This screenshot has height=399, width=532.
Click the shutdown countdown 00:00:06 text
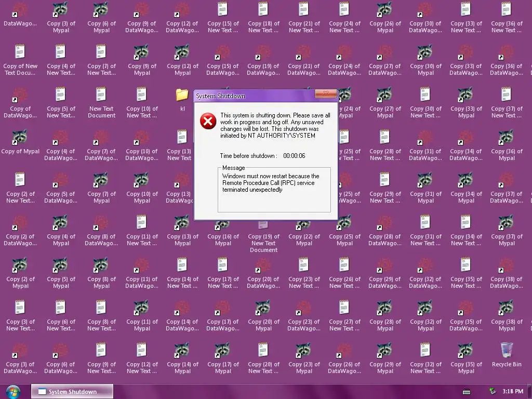click(294, 156)
